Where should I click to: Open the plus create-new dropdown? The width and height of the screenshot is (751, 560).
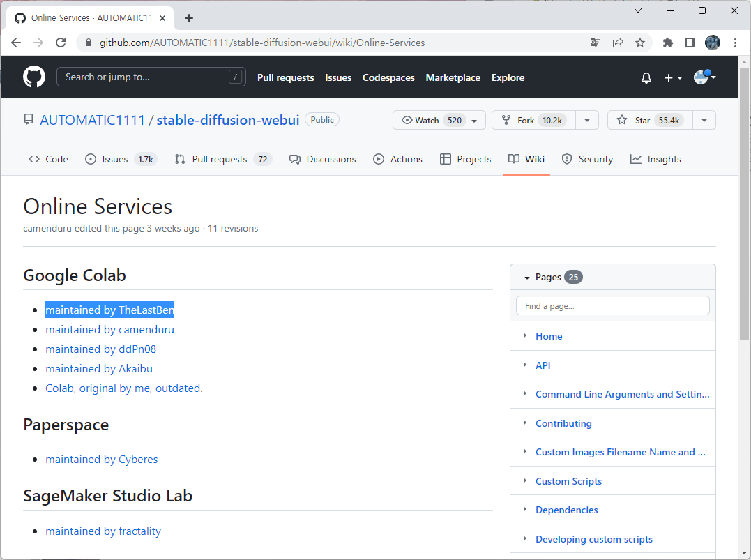673,77
